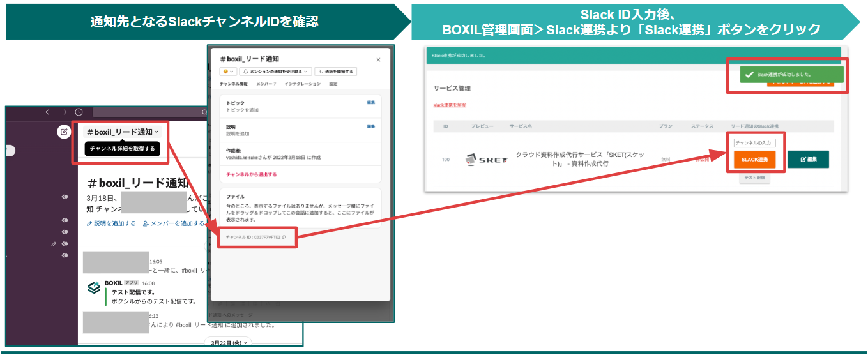Image resolution: width=868 pixels, height=355 pixels.
Task: Select the チャンネル情報 tab
Action: 233,84
